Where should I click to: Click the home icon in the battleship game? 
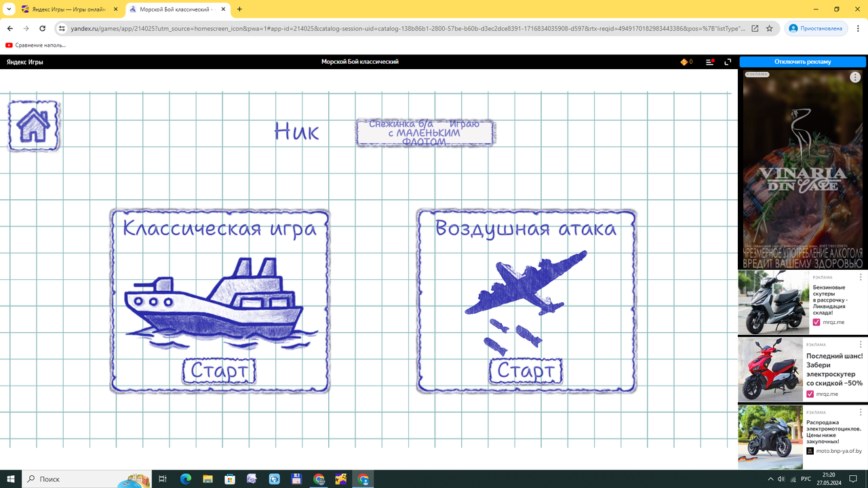33,125
